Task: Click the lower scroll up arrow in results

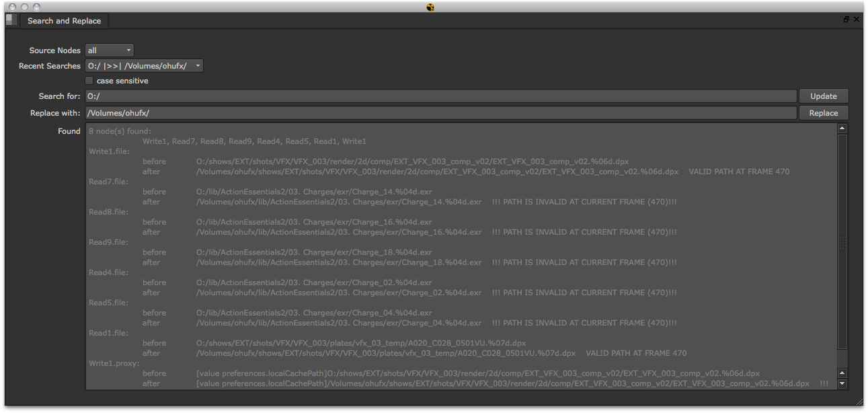Action: [842, 373]
